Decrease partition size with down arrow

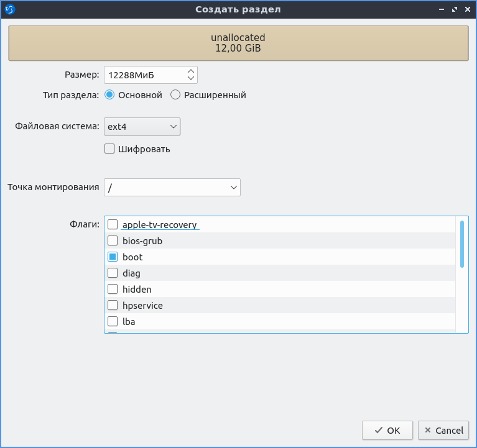191,78
